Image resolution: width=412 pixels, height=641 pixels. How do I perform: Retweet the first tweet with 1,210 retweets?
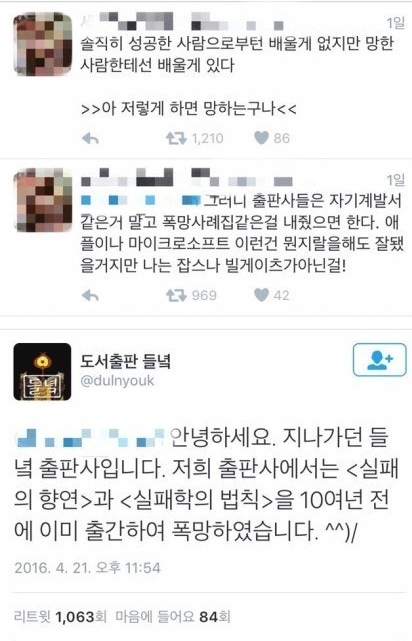(176, 139)
